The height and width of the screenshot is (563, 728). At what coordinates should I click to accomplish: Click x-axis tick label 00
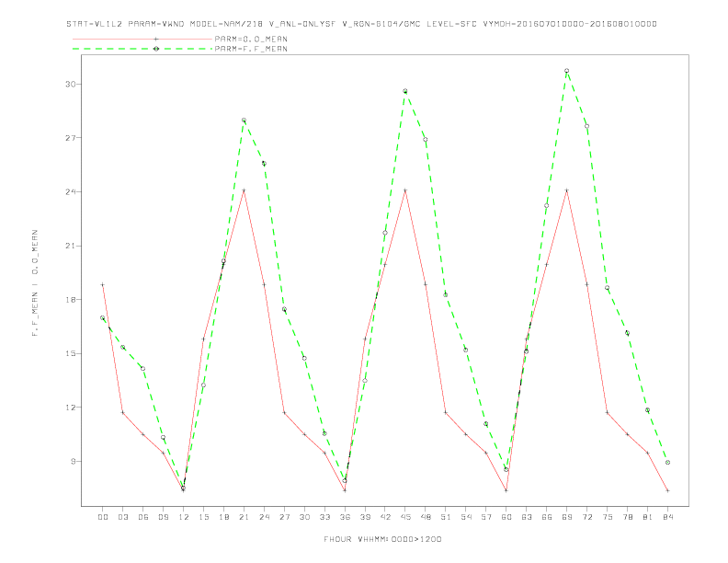pyautogui.click(x=103, y=517)
